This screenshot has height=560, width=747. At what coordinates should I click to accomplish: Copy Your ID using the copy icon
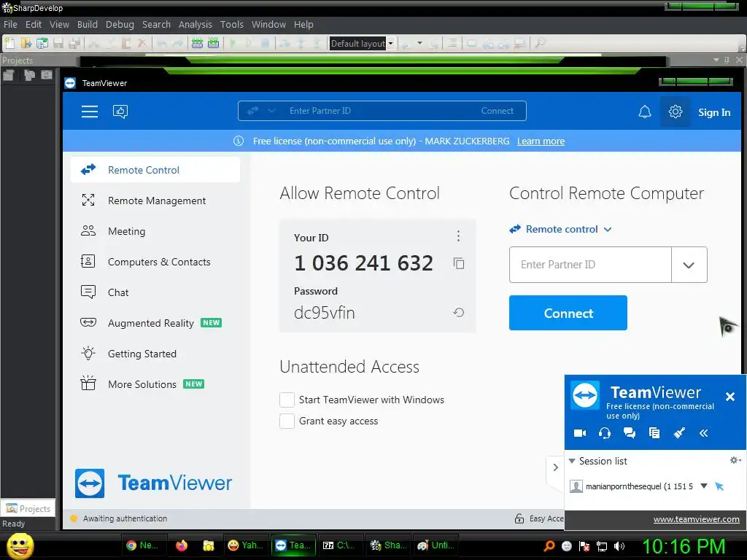(x=459, y=263)
